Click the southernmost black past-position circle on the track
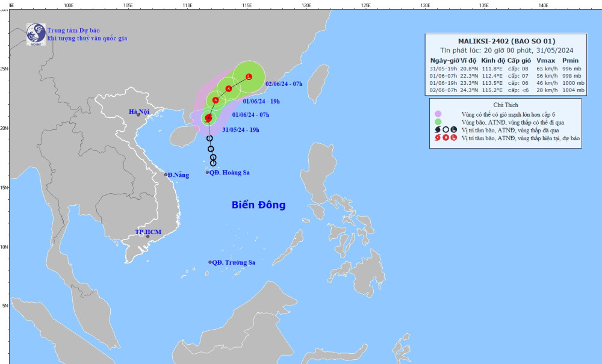This screenshot has height=364, width=602. click(x=214, y=163)
